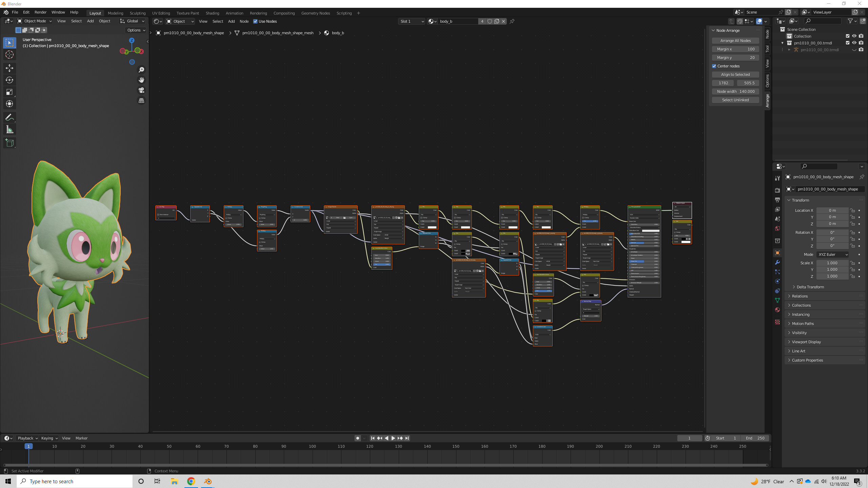Image resolution: width=868 pixels, height=488 pixels.
Task: Switch orthographic/perspective grid icon in viewport
Action: click(x=141, y=101)
